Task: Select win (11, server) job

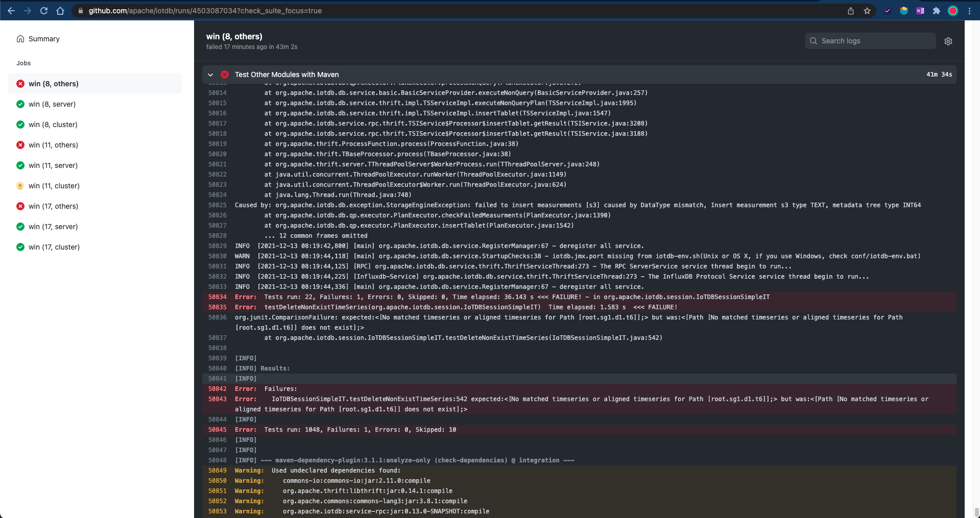Action: pos(95,165)
